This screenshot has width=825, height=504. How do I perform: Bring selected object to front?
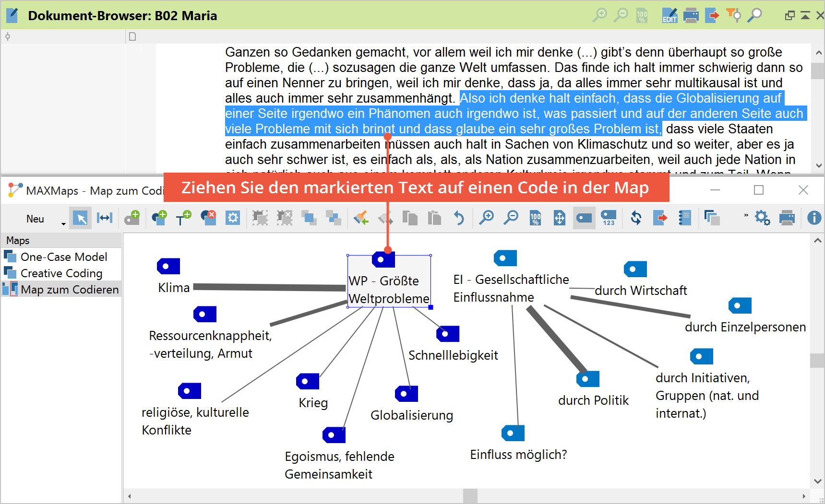click(x=309, y=218)
